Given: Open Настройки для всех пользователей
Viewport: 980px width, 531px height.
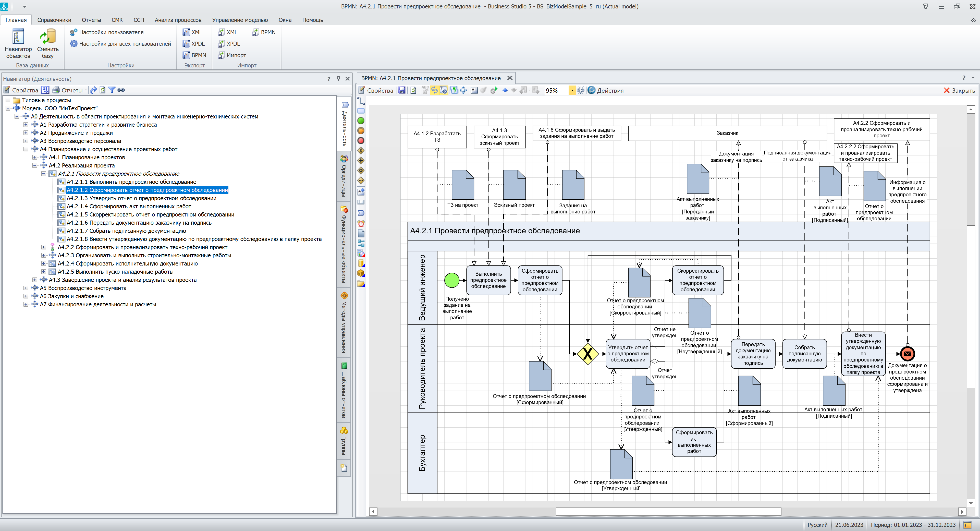Looking at the screenshot, I should pos(121,44).
